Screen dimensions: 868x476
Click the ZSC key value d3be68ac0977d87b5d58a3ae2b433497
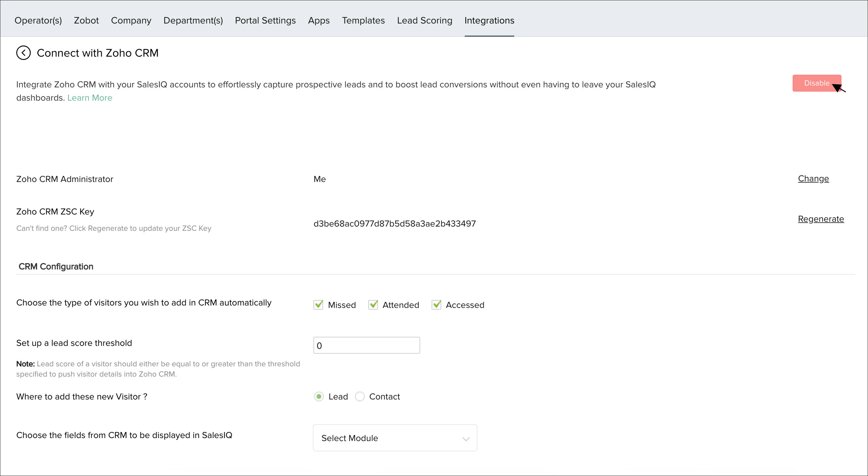pyautogui.click(x=395, y=224)
